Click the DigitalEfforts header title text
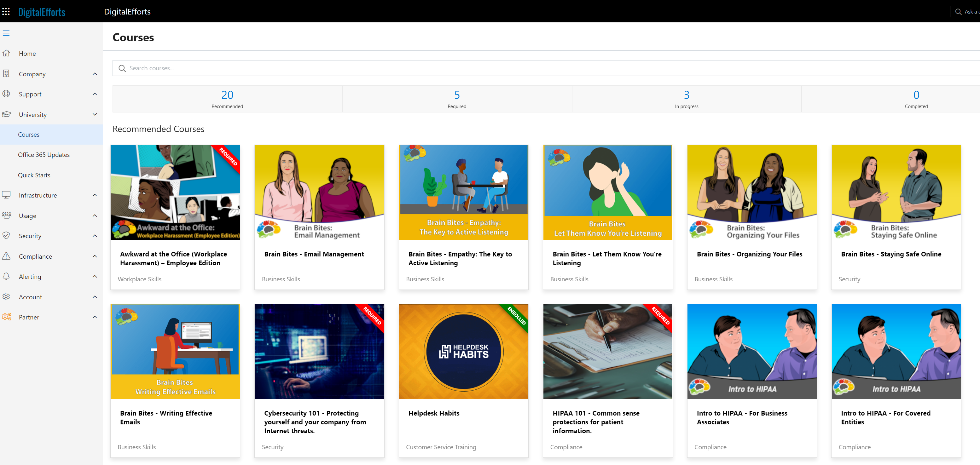The height and width of the screenshot is (465, 980). click(127, 12)
